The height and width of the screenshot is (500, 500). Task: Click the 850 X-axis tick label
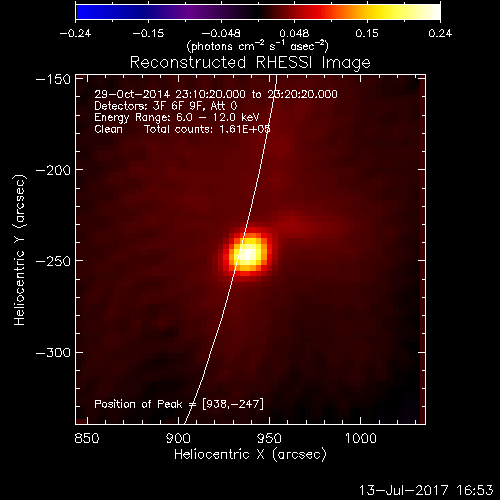(x=87, y=438)
